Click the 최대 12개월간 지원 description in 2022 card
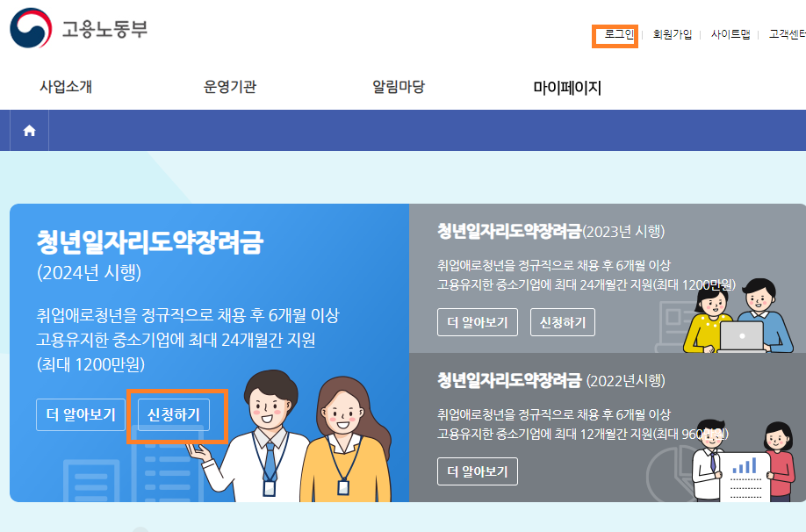Viewport: 806px width, 532px height. [x=582, y=434]
